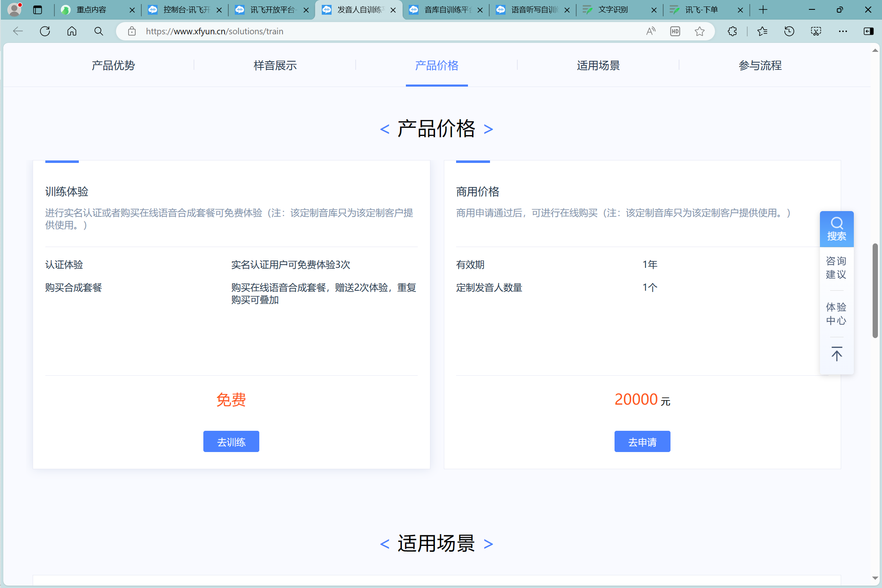882x588 pixels.
Task: Open tab actions menu icon
Action: (38, 10)
